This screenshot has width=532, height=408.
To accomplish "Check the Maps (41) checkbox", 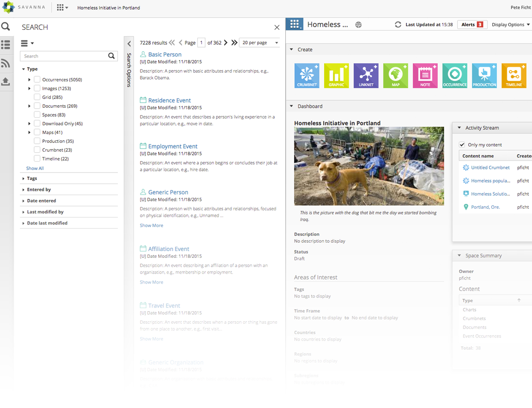I will point(37,132).
